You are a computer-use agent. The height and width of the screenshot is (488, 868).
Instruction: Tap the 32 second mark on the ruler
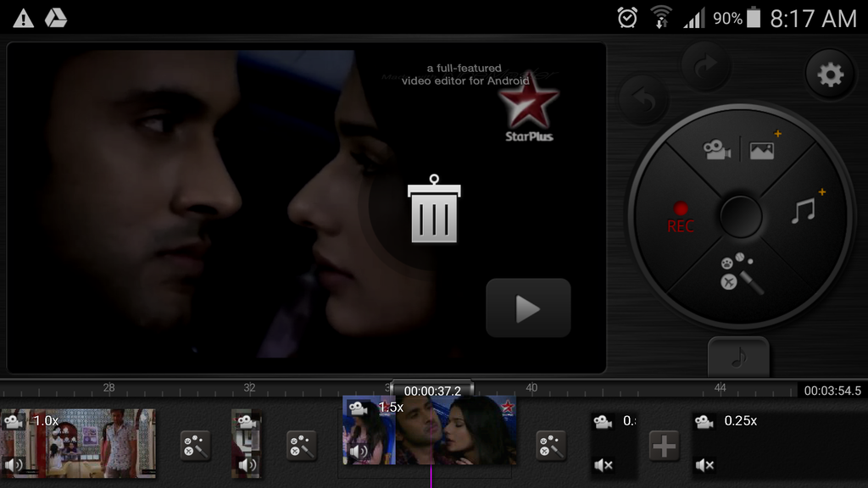(x=250, y=388)
